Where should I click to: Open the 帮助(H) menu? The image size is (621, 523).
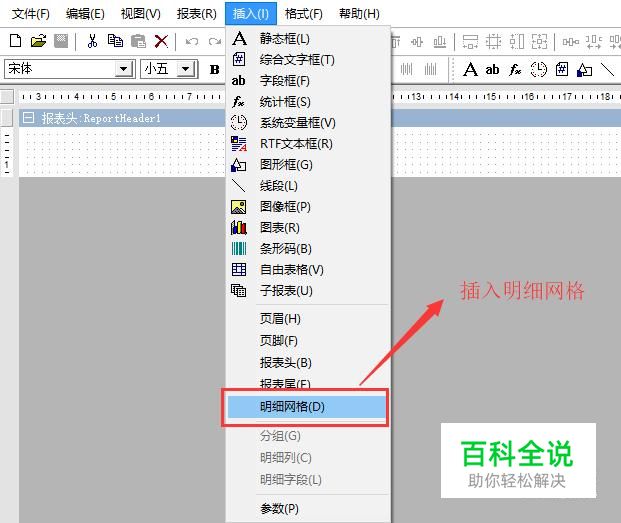pos(359,14)
